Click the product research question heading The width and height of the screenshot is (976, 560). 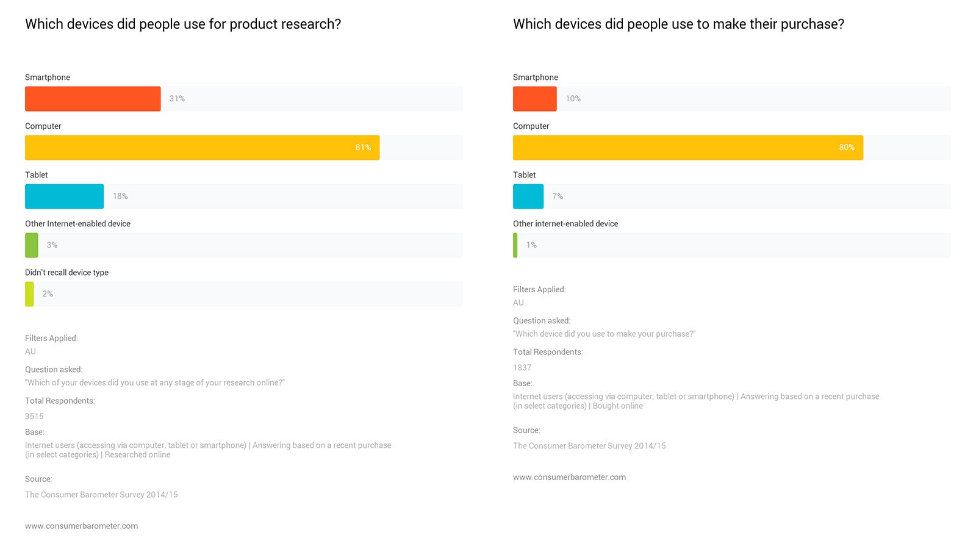[x=183, y=24]
